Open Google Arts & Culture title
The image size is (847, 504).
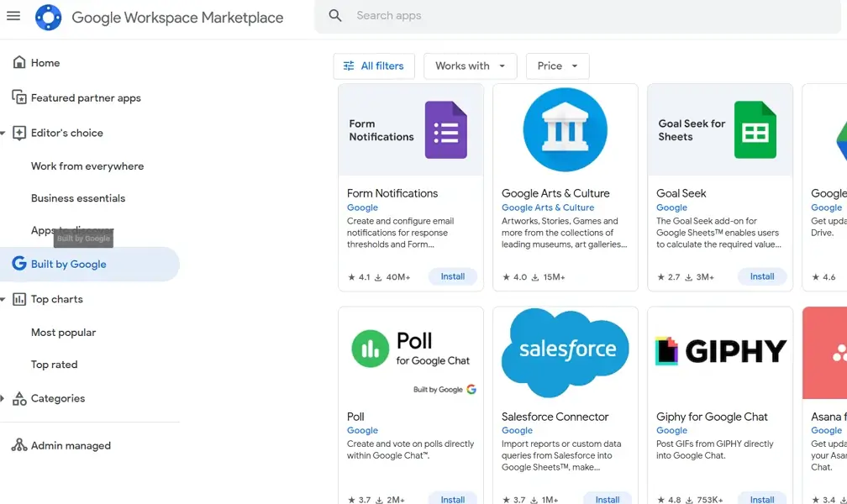tap(556, 193)
